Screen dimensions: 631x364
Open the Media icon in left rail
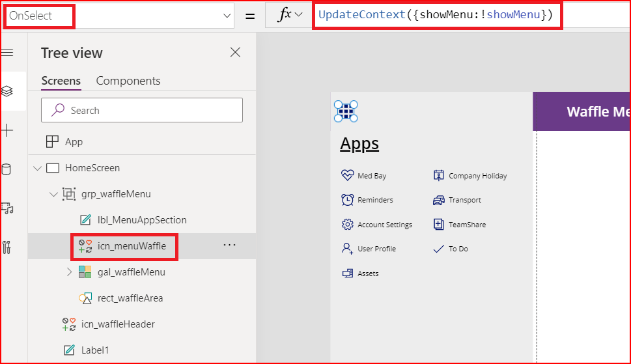click(7, 208)
